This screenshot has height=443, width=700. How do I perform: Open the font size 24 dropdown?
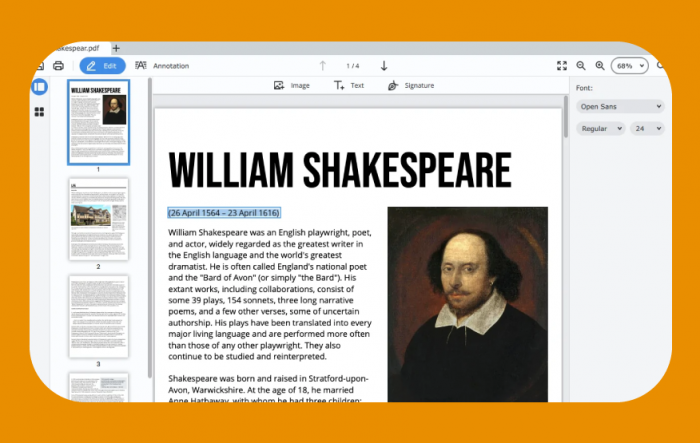click(647, 129)
